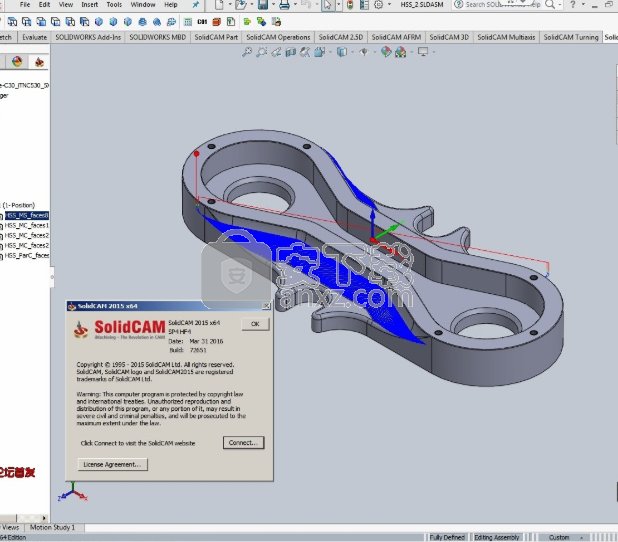The image size is (618, 542).
Task: Create a new document from toolbar
Action: pyautogui.click(x=219, y=5)
